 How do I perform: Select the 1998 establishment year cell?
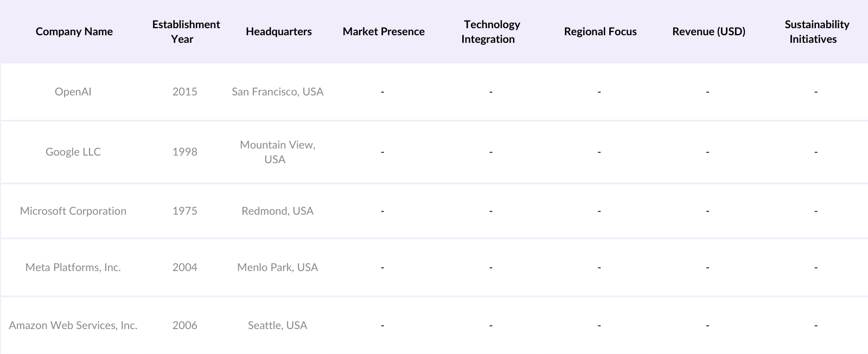click(184, 152)
